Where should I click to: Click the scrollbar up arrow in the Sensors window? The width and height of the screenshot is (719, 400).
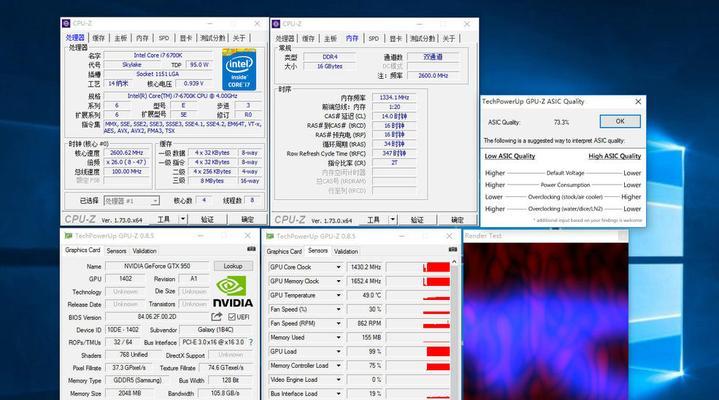[x=454, y=262]
